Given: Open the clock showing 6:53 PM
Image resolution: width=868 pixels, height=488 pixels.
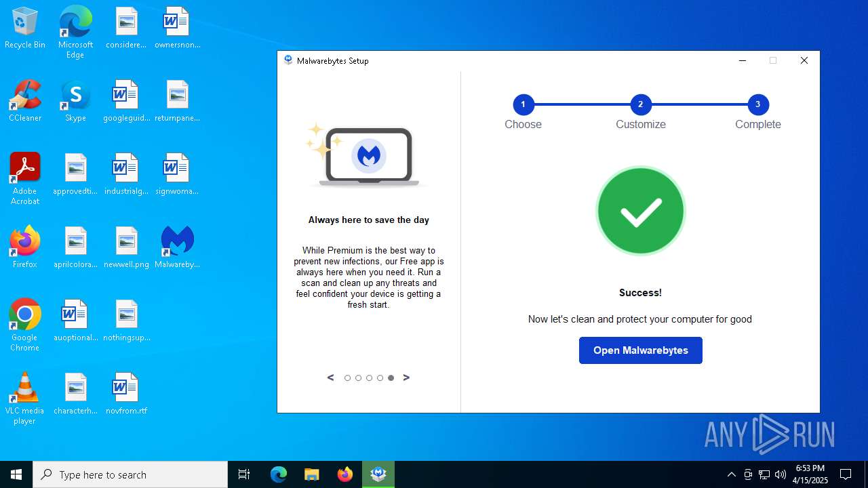Looking at the screenshot, I should (x=811, y=474).
